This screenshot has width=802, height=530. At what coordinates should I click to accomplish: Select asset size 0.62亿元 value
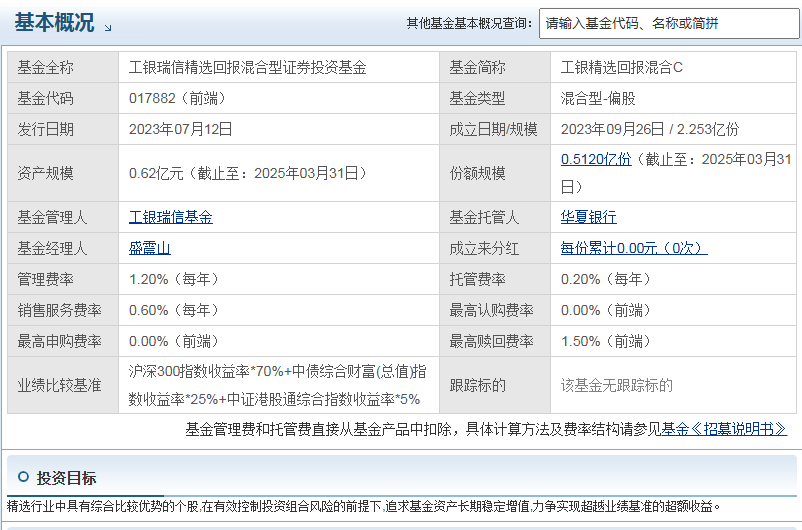coord(249,173)
